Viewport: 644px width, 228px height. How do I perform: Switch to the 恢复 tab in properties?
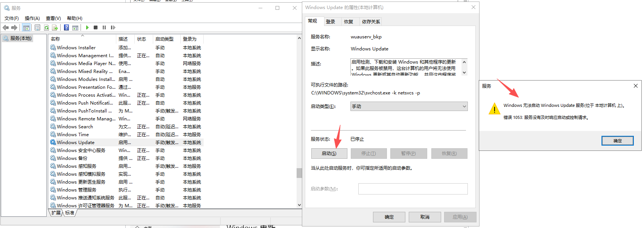point(349,22)
